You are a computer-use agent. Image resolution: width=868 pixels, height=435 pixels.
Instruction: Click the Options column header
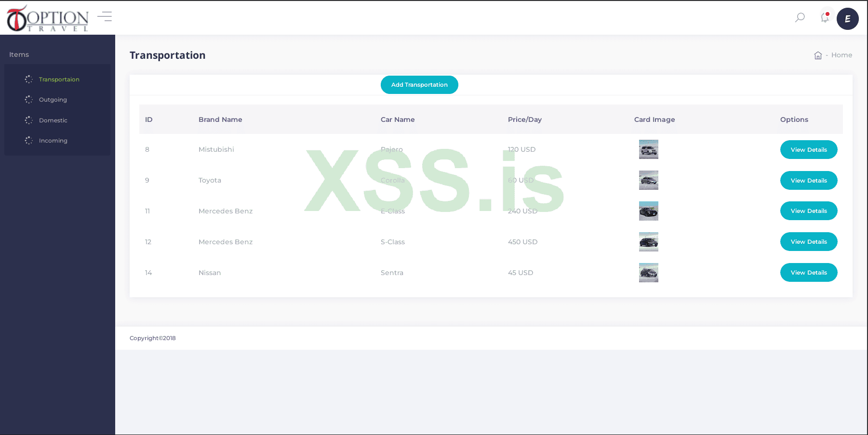(794, 119)
